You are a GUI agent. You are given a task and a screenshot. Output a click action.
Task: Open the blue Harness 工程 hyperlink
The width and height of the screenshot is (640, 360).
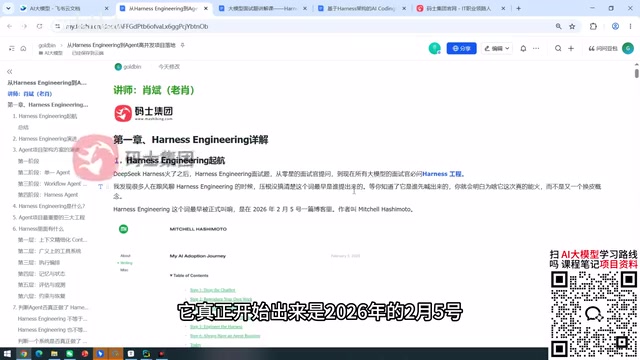(x=442, y=174)
